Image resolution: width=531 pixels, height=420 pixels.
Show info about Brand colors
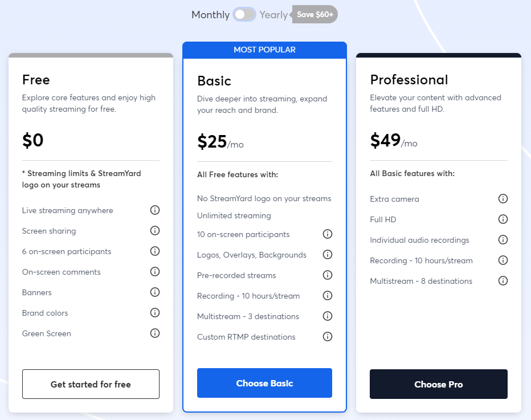pyautogui.click(x=154, y=312)
